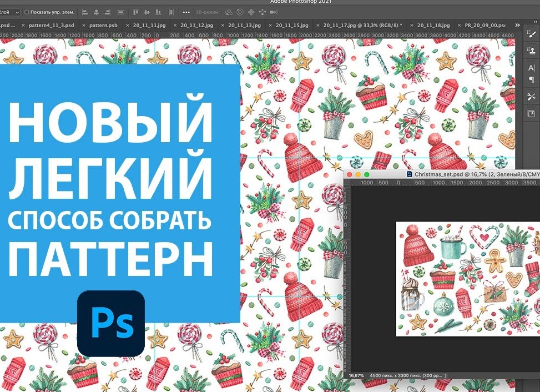Click the Christmas_set artwork canvas
Screen dimensions: 540x392
[x=468, y=279]
